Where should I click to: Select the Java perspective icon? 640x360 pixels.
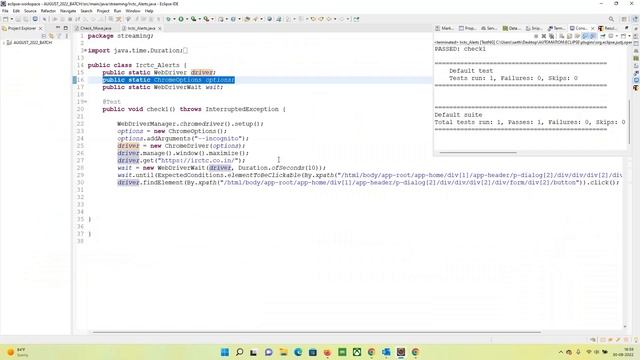pyautogui.click(x=635, y=19)
